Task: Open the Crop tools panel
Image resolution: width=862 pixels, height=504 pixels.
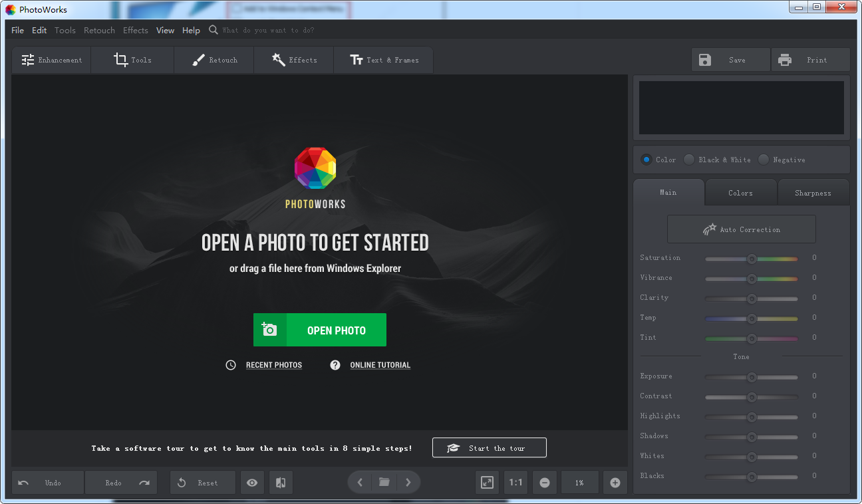Action: [132, 60]
